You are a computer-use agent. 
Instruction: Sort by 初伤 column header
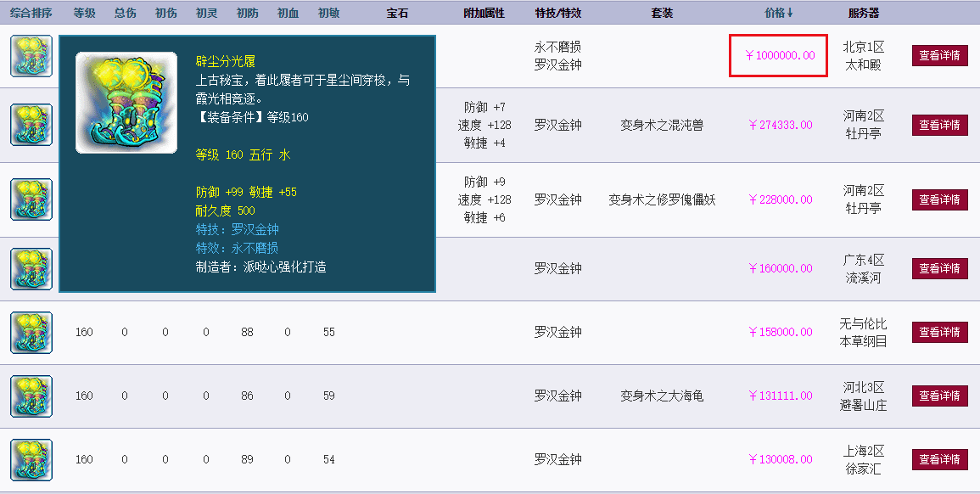coord(165,13)
